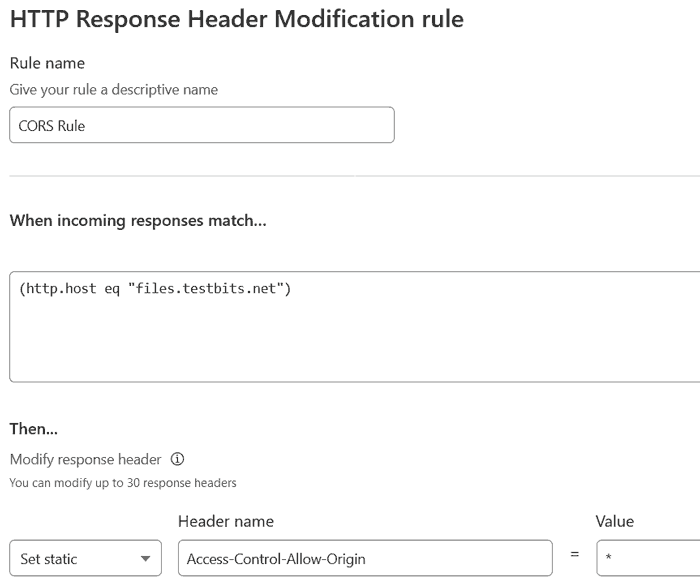Click the 'Rule name' label

tap(47, 63)
